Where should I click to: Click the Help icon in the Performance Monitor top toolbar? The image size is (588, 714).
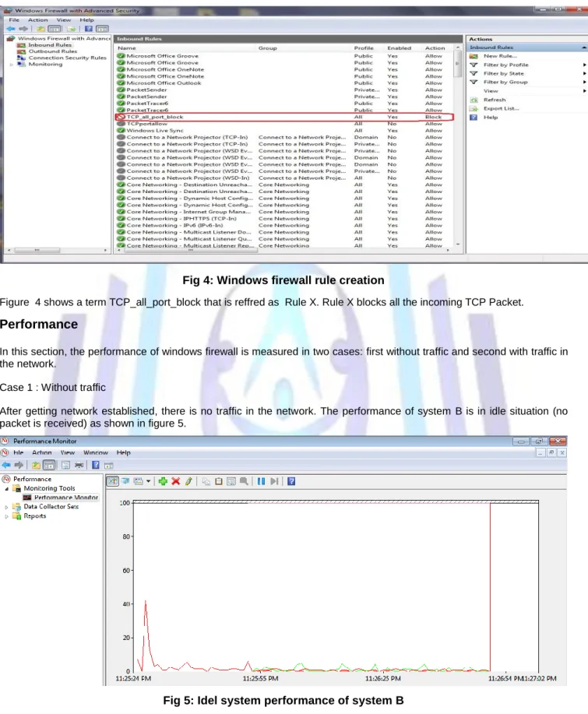pos(96,465)
